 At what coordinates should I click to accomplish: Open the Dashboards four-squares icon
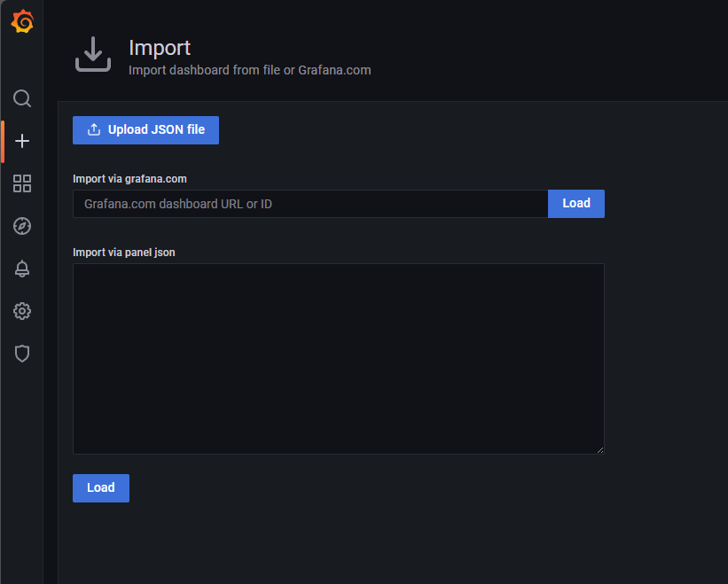click(x=22, y=183)
